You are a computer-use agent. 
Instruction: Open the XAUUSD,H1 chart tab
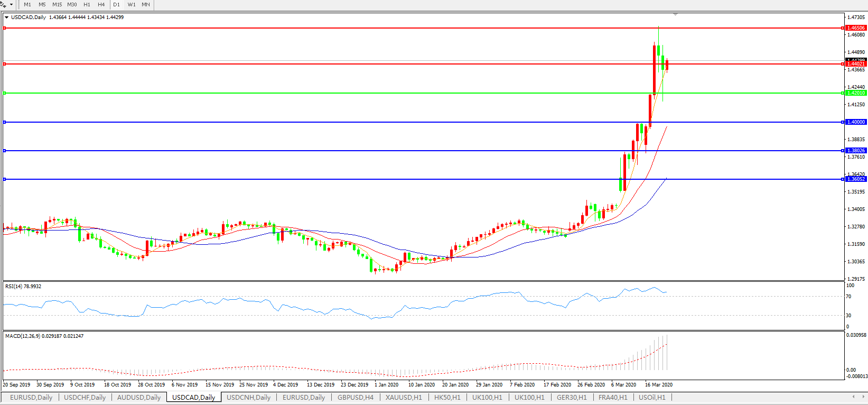pyautogui.click(x=404, y=398)
